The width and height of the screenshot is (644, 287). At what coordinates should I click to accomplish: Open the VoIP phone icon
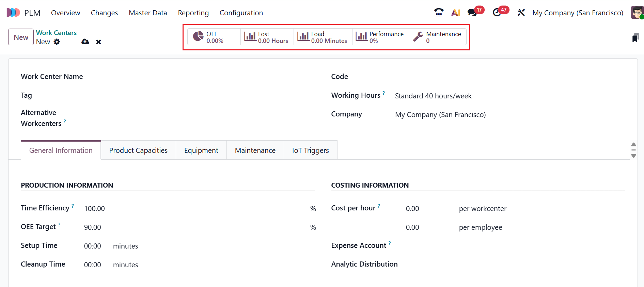[x=439, y=13]
